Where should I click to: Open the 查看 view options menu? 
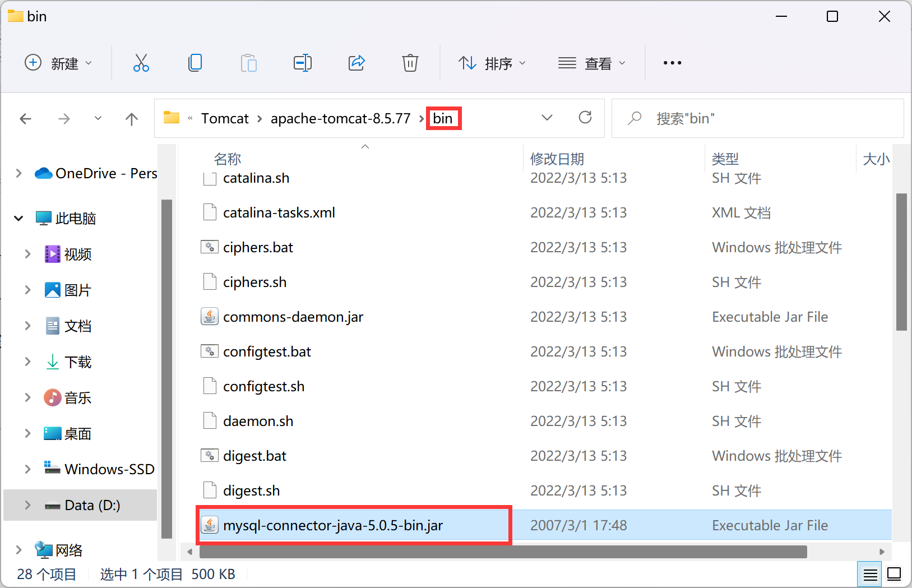click(x=592, y=63)
